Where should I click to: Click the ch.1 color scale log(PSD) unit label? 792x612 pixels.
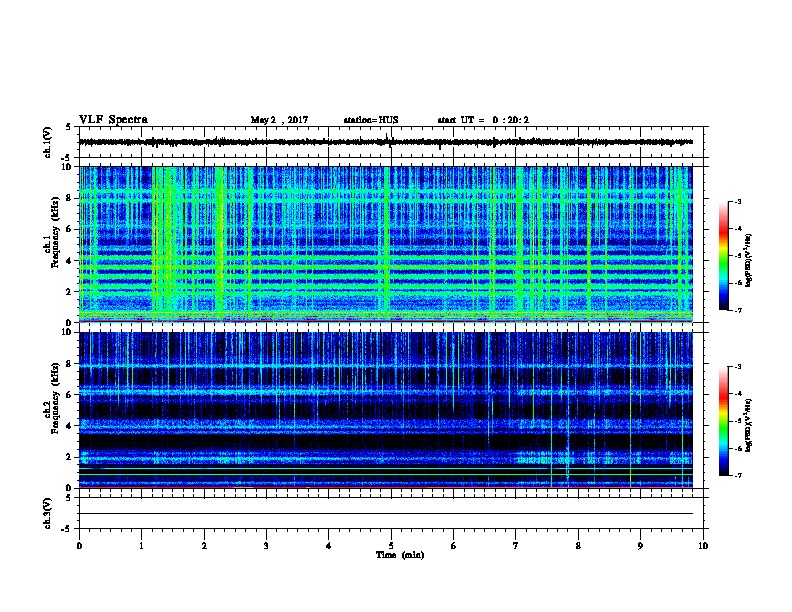748,260
